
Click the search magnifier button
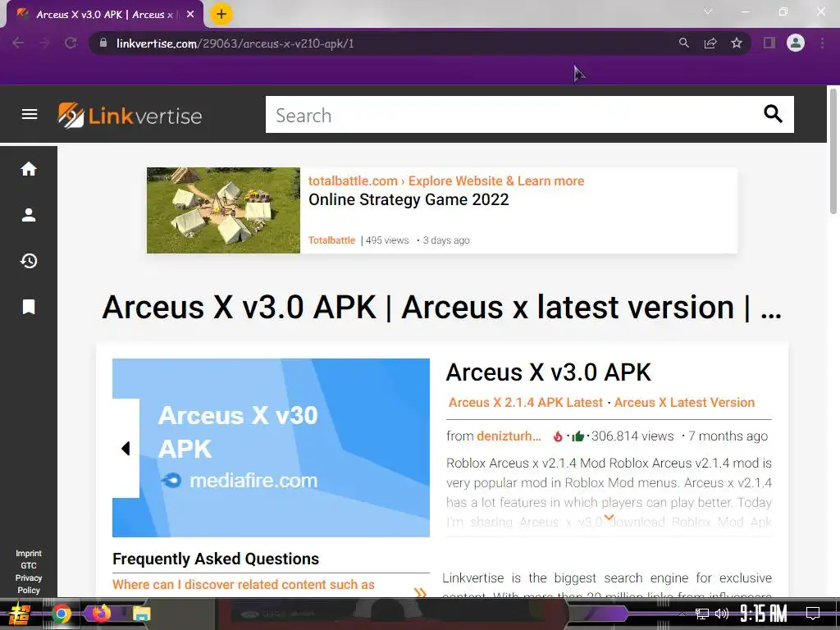[x=773, y=113]
